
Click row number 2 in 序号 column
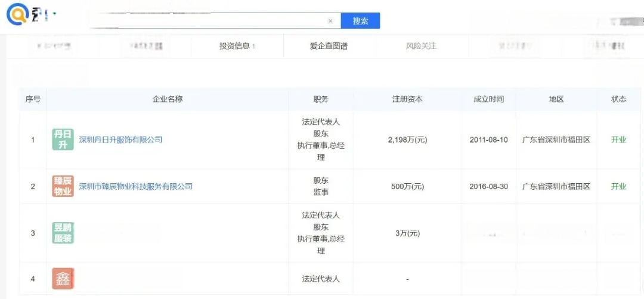[33, 186]
